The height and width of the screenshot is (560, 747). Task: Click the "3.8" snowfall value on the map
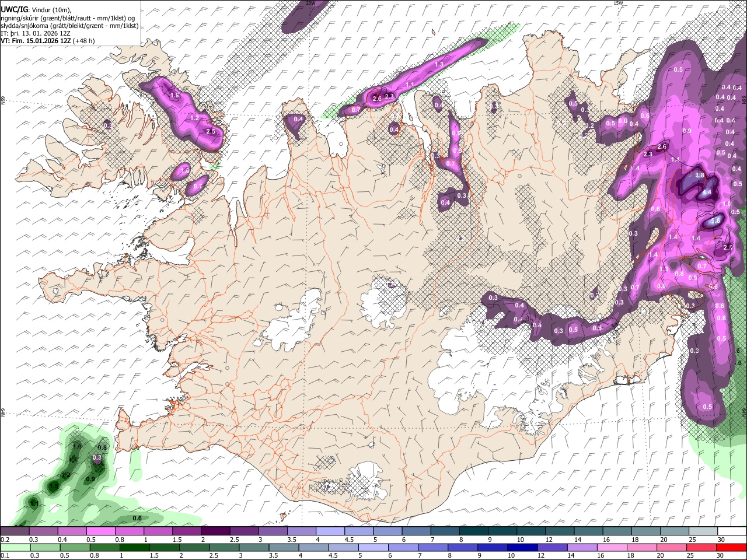(x=701, y=175)
